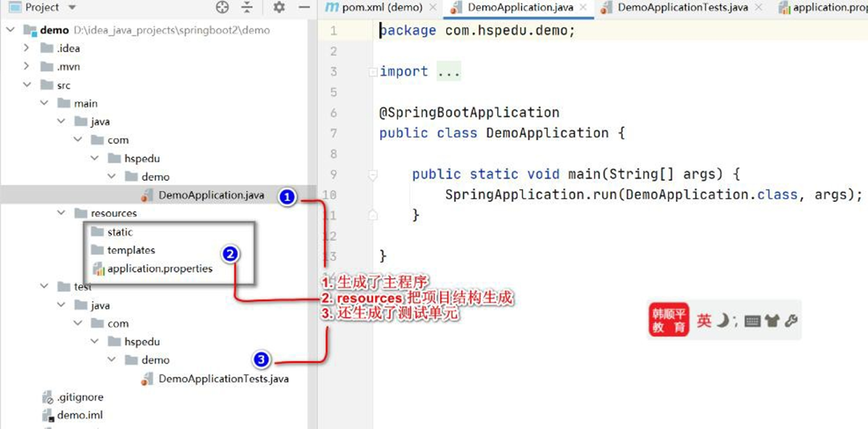Collapse the resources folder

[x=61, y=213]
